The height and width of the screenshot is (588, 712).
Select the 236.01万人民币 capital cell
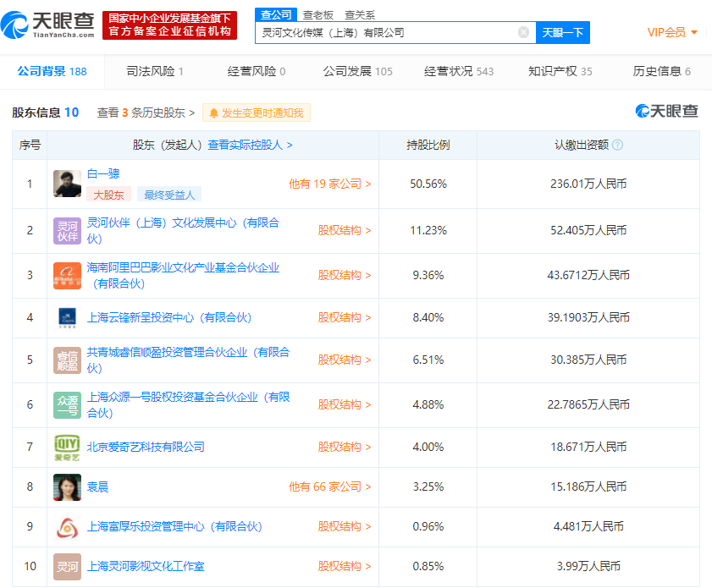click(588, 184)
